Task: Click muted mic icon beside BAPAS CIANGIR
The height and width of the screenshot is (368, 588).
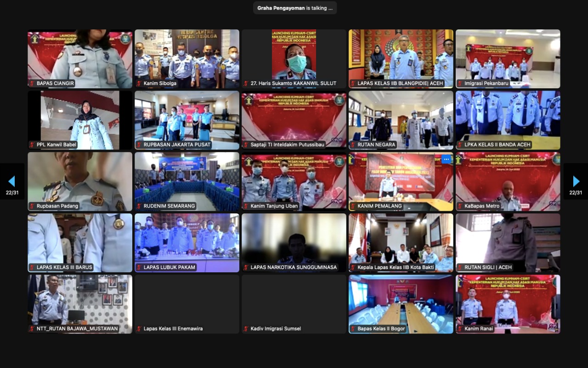Action: [32, 84]
